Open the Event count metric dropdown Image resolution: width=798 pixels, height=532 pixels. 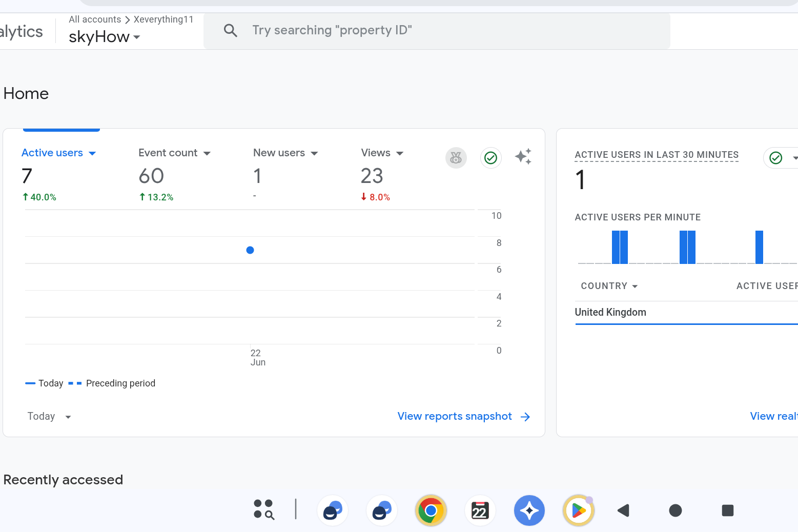click(x=207, y=153)
